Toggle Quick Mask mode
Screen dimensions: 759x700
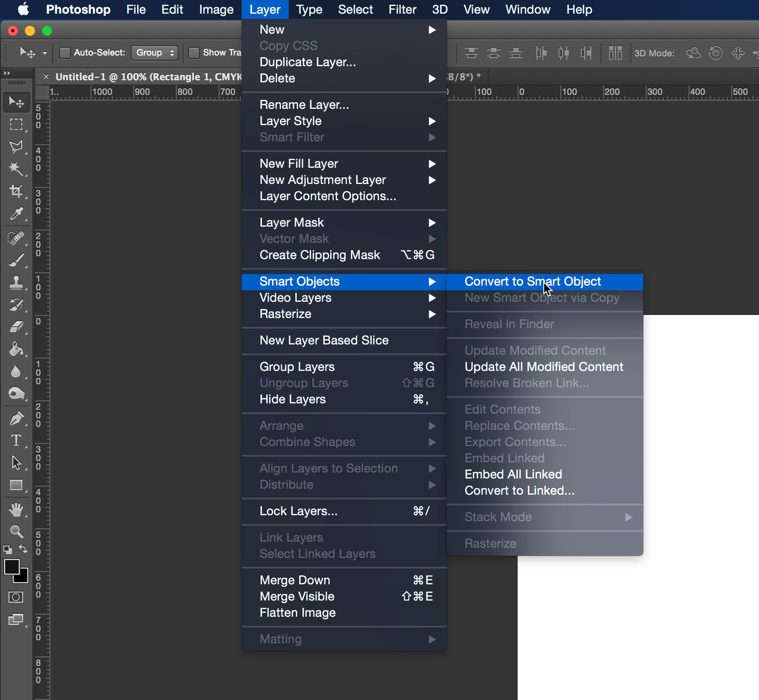(x=16, y=597)
